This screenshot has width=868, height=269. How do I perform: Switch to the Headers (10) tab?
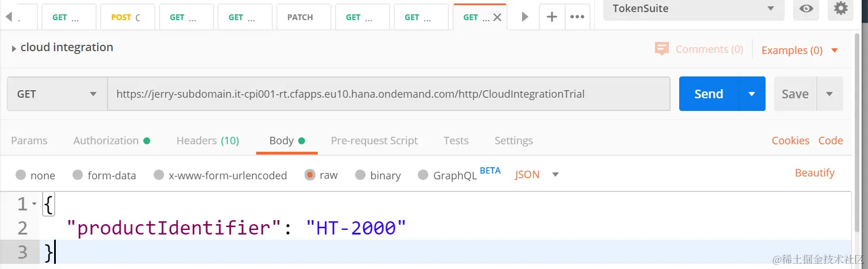[207, 141]
